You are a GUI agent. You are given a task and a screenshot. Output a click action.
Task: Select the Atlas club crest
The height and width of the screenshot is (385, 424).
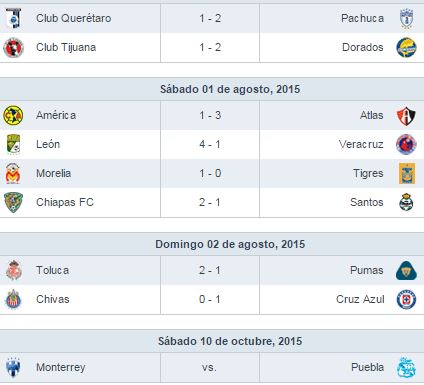(406, 116)
